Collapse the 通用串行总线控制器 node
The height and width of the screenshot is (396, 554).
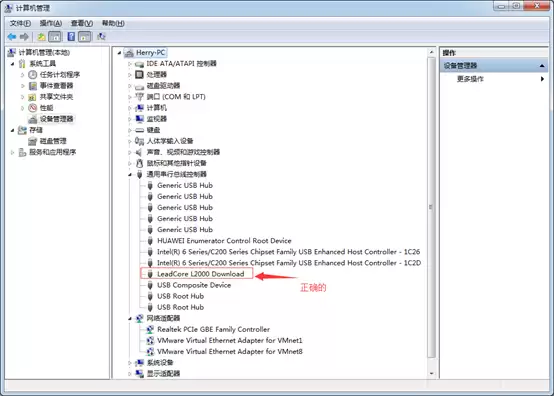tap(129, 175)
